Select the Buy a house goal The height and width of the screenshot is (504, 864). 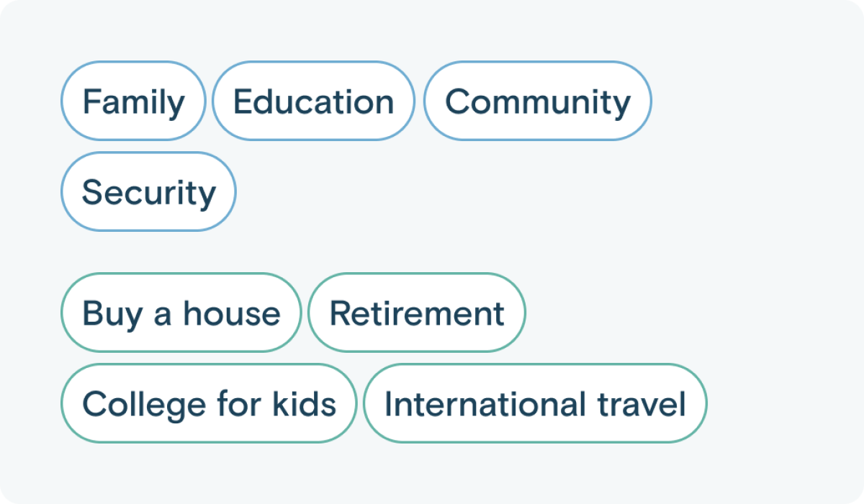click(181, 313)
